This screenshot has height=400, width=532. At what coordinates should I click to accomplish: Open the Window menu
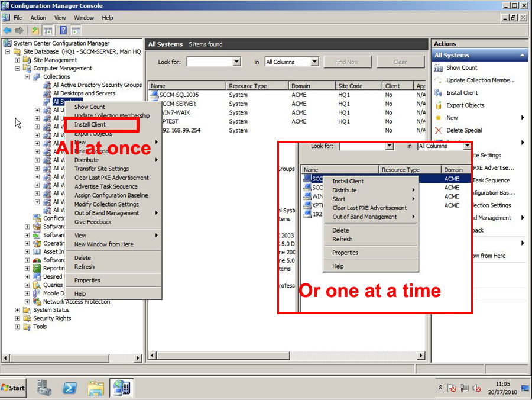click(84, 18)
